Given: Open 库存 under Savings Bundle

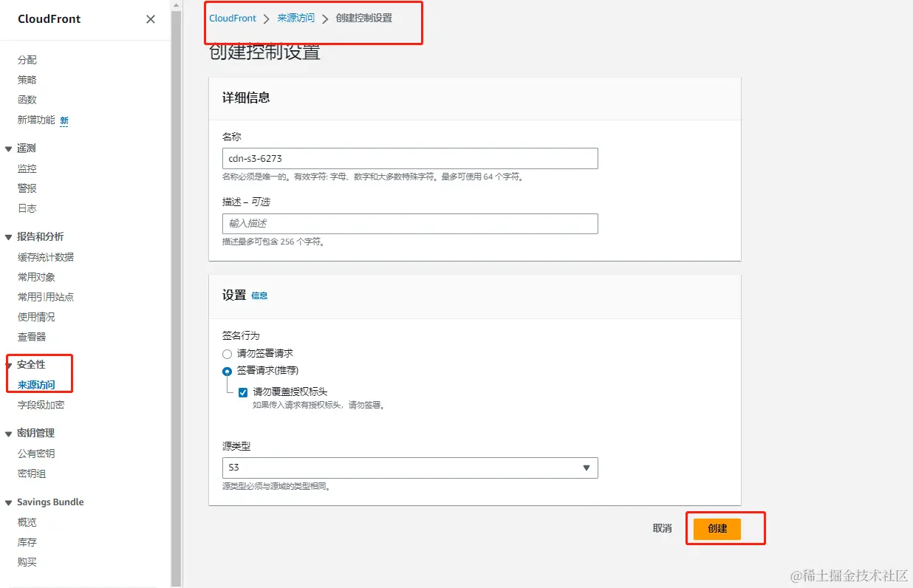Looking at the screenshot, I should tap(27, 542).
